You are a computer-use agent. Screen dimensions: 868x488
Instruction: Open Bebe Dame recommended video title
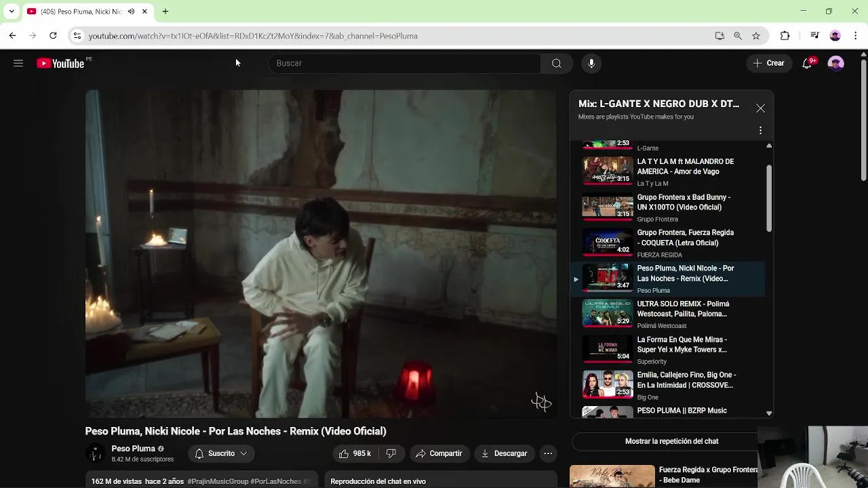pos(709,474)
